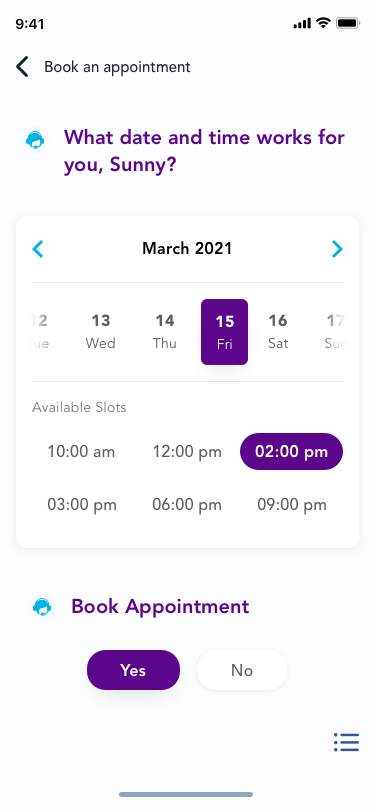
Task: Advance to next month with right chevron
Action: tap(337, 249)
